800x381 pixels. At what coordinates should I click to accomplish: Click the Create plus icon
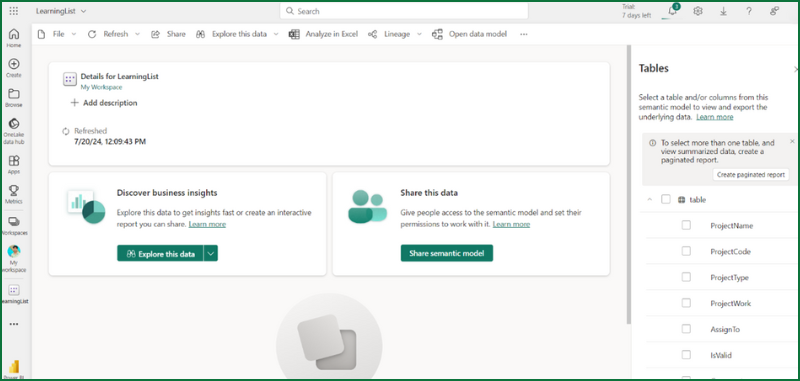pyautogui.click(x=14, y=64)
